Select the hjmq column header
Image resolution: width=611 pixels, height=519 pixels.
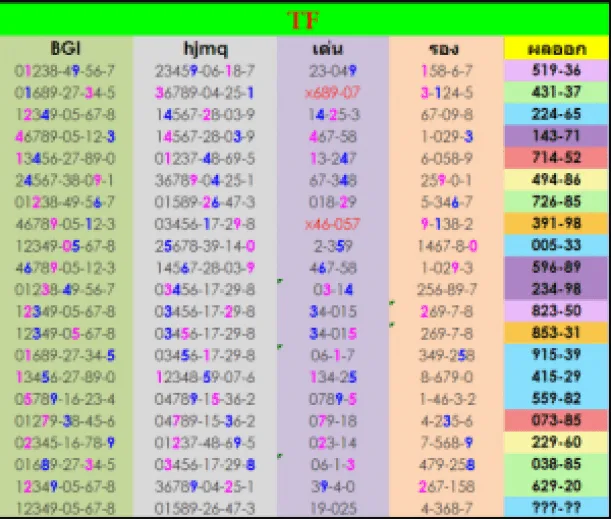click(x=205, y=49)
